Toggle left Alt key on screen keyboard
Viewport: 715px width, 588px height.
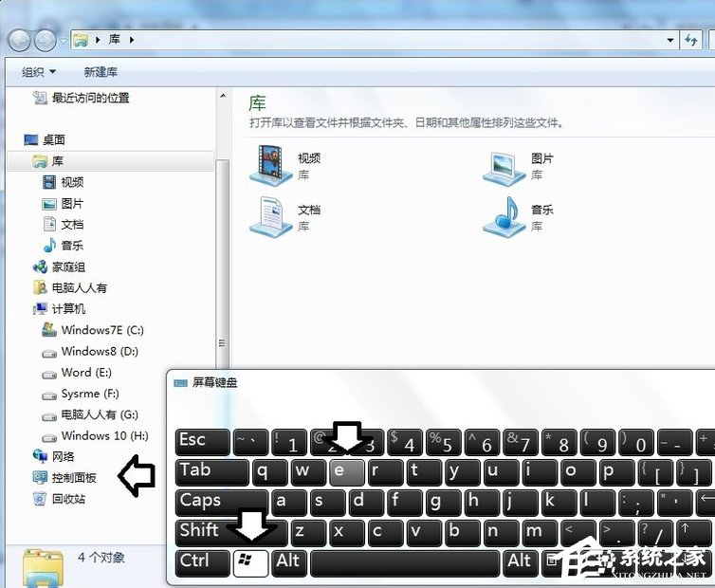pos(289,563)
